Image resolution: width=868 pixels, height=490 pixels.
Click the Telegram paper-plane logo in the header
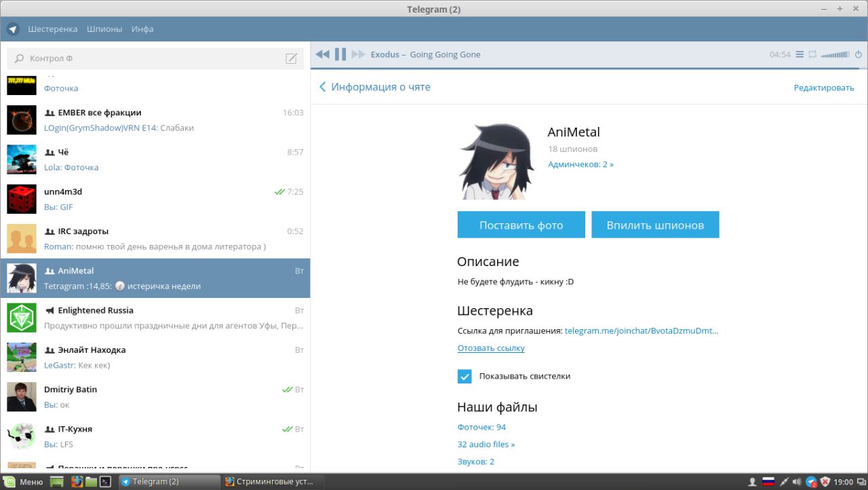coord(13,29)
